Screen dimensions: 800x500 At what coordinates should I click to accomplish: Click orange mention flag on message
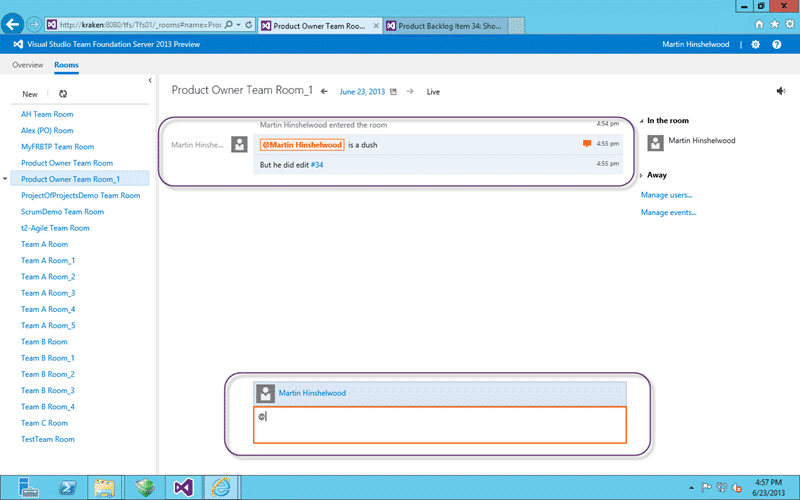pos(587,144)
